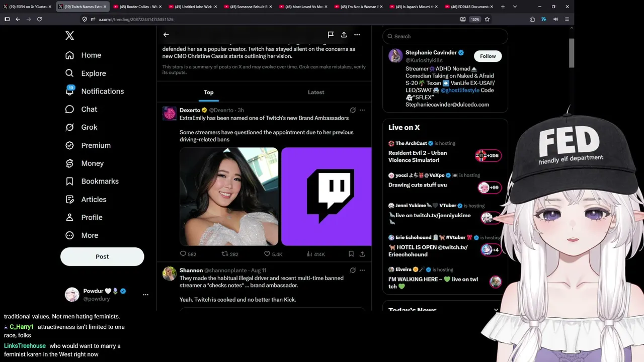Open the Twitch logo image in post
Image resolution: width=644 pixels, height=362 pixels.
pos(326,197)
